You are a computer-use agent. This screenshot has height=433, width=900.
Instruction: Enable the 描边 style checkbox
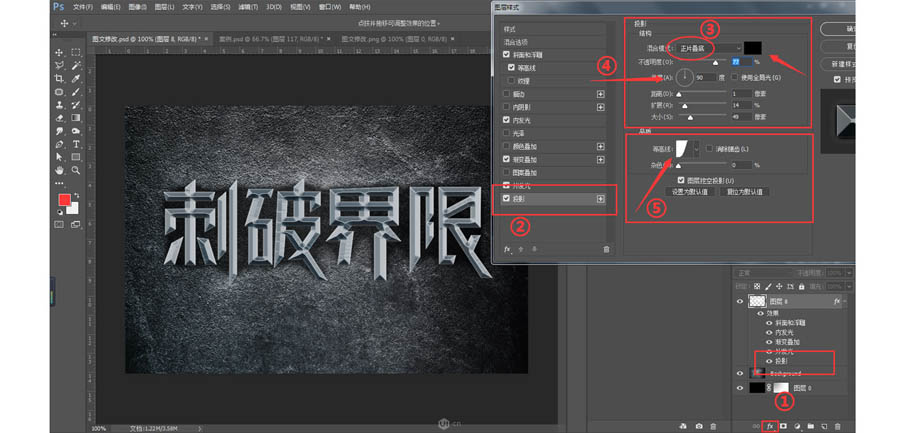click(x=506, y=94)
